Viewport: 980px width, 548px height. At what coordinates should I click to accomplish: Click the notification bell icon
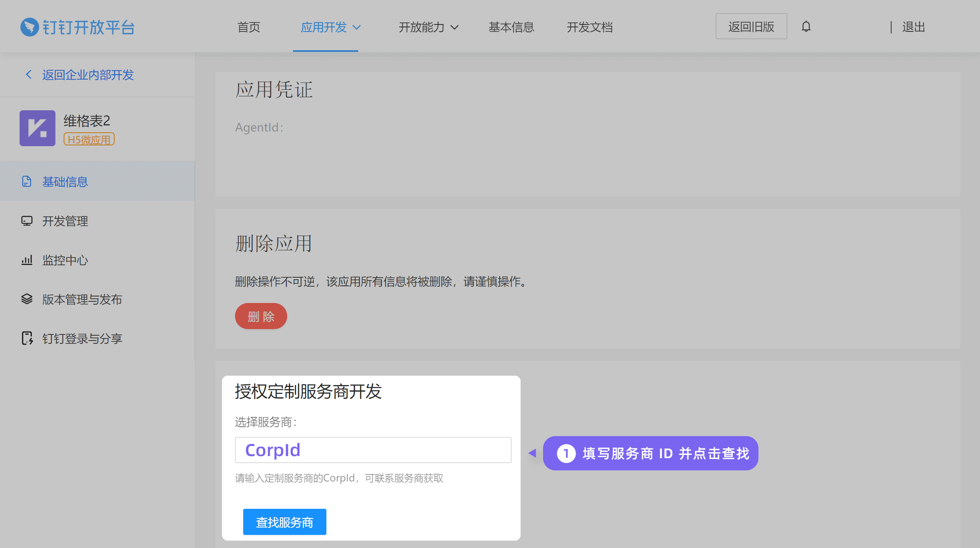click(806, 27)
